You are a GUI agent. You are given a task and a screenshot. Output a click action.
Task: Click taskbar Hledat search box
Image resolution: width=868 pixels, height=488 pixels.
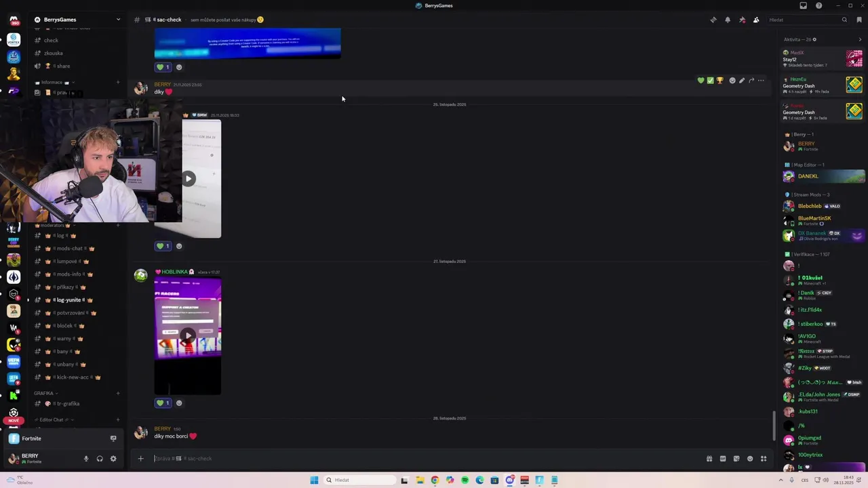(359, 480)
